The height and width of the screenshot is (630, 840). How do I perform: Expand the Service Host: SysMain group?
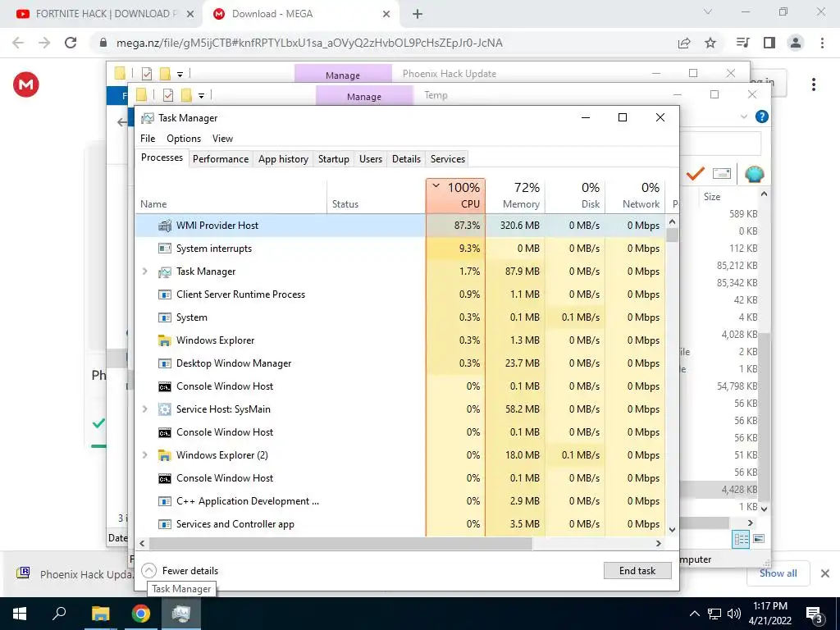[x=144, y=409]
